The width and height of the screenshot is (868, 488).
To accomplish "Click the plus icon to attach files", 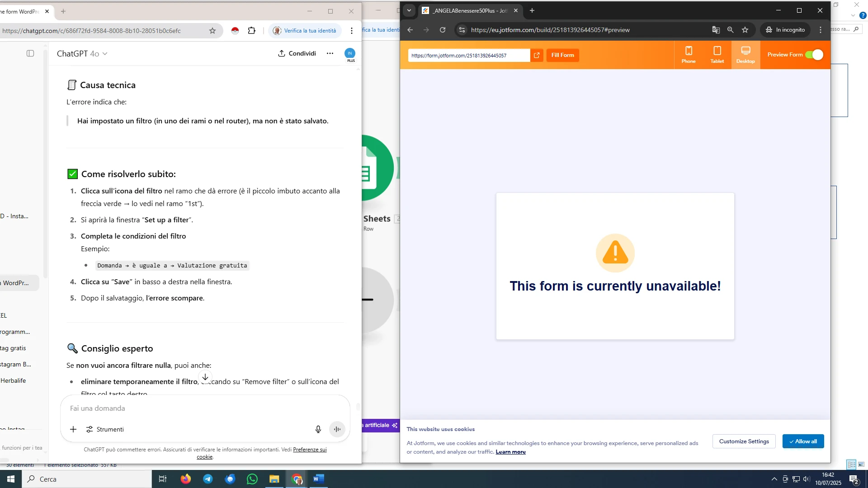I will point(73,429).
